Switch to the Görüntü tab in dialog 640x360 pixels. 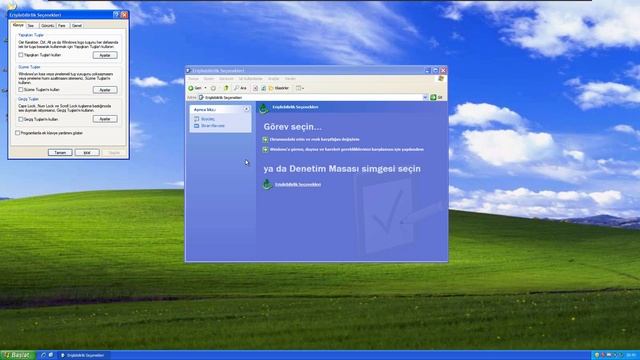[x=47, y=26]
